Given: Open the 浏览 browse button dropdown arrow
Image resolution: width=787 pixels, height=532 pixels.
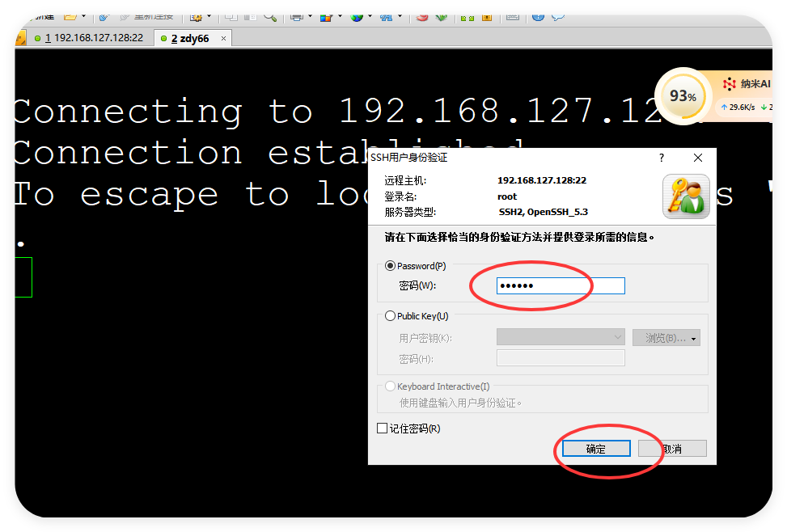Looking at the screenshot, I should tap(692, 337).
